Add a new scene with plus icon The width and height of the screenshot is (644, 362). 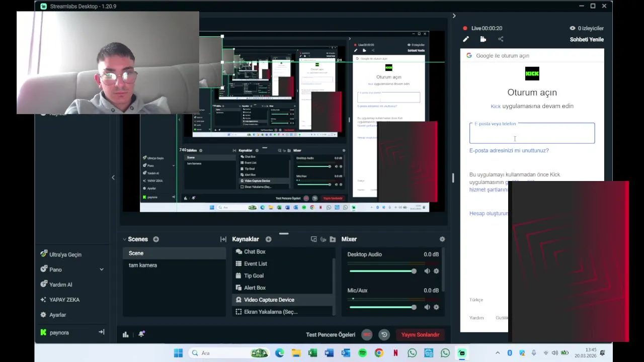coord(156,239)
